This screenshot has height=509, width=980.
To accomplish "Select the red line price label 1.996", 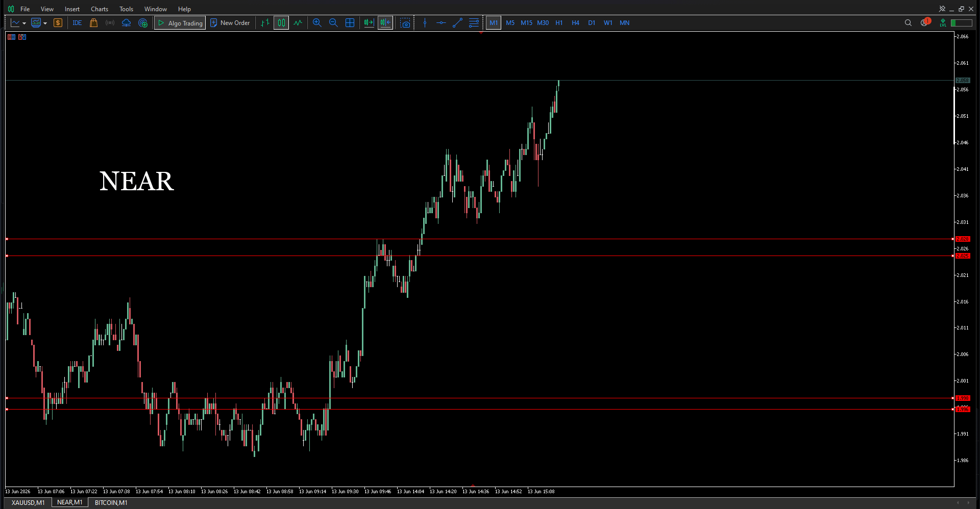I will point(963,409).
